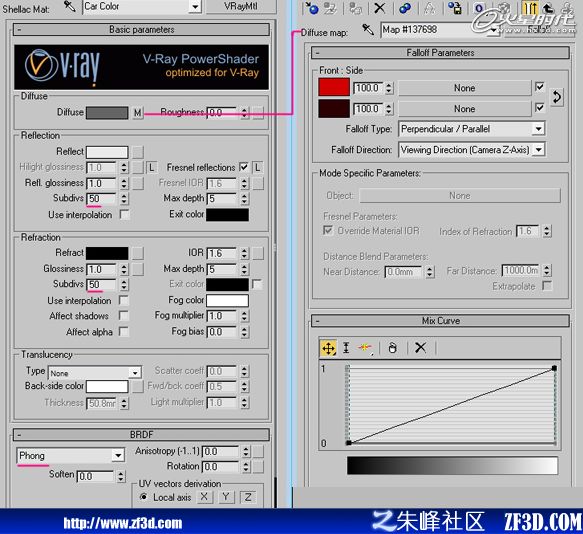The width and height of the screenshot is (583, 534).
Task: Select Mix Curve Scale Point tool
Action: 346,348
